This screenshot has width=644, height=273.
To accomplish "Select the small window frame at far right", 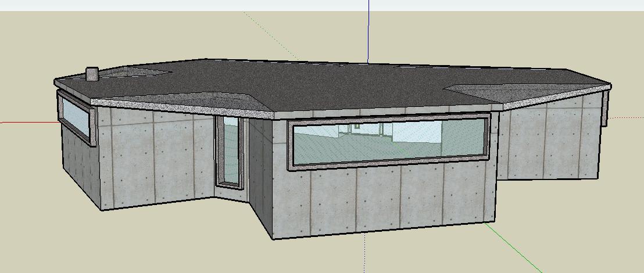I will point(604,109).
